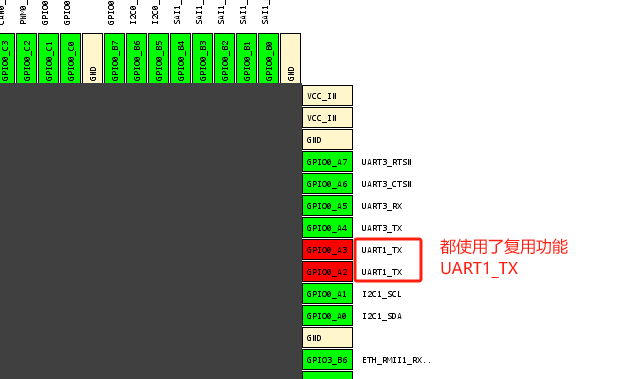Select the GPIO0_A5 pin
This screenshot has height=379, width=635.
[327, 206]
